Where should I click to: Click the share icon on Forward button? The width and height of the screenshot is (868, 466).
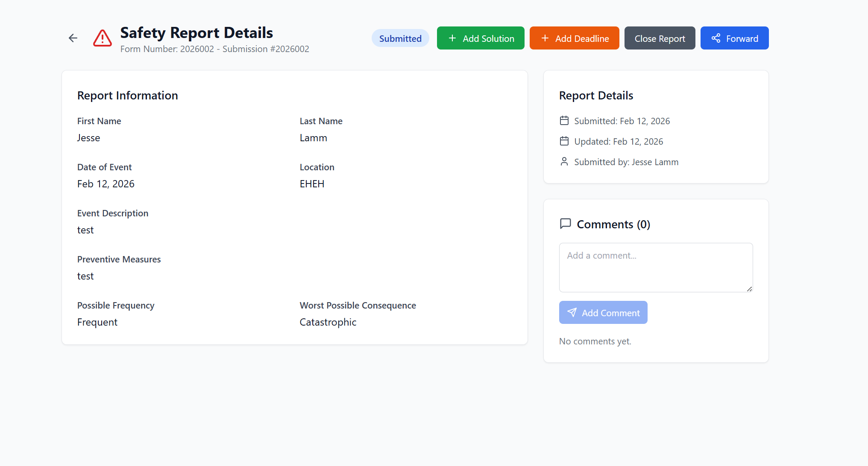pyautogui.click(x=716, y=38)
